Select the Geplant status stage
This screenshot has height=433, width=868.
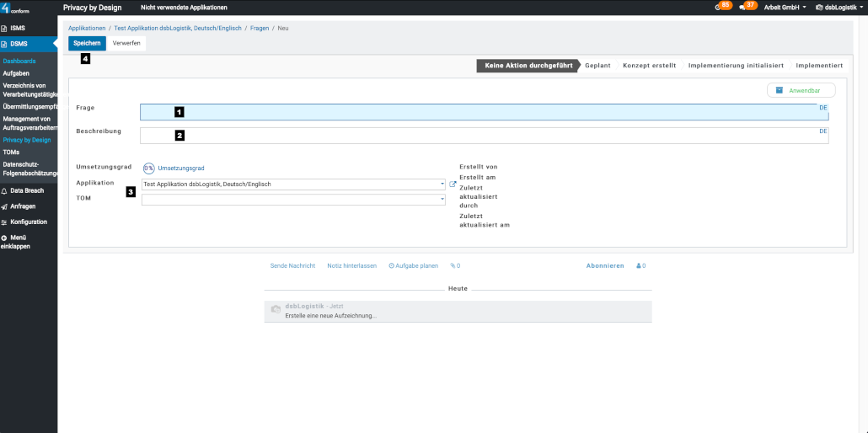coord(597,65)
